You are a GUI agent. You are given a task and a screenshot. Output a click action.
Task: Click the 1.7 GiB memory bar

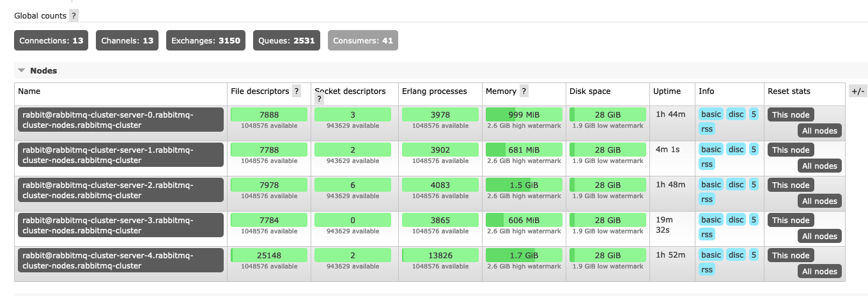(x=524, y=255)
